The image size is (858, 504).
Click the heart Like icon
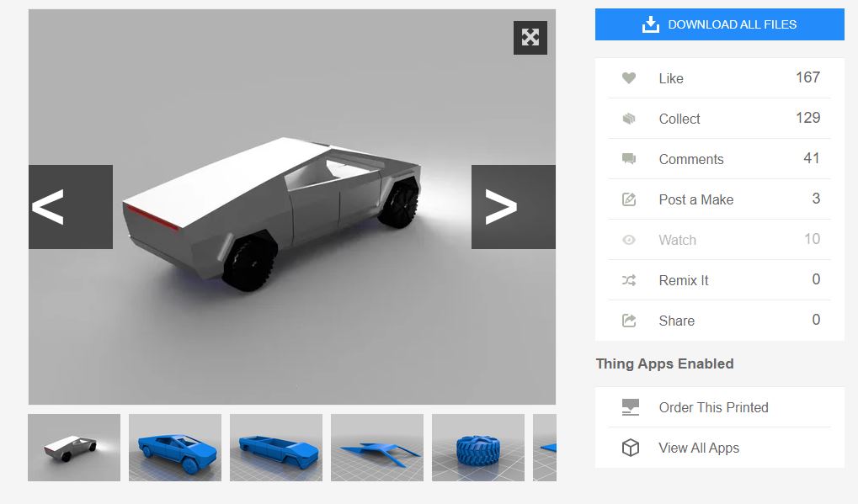click(629, 78)
